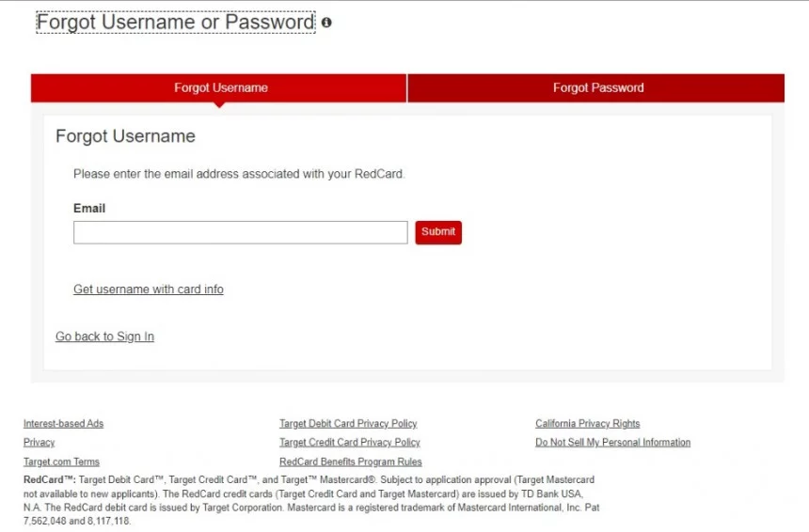Open California Privacy Rights link

coord(588,424)
